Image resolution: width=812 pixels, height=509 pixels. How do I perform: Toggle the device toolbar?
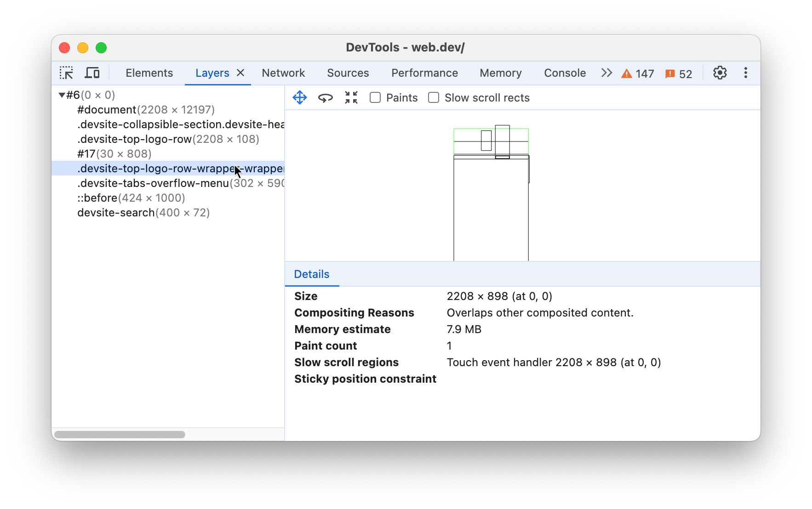(x=92, y=73)
